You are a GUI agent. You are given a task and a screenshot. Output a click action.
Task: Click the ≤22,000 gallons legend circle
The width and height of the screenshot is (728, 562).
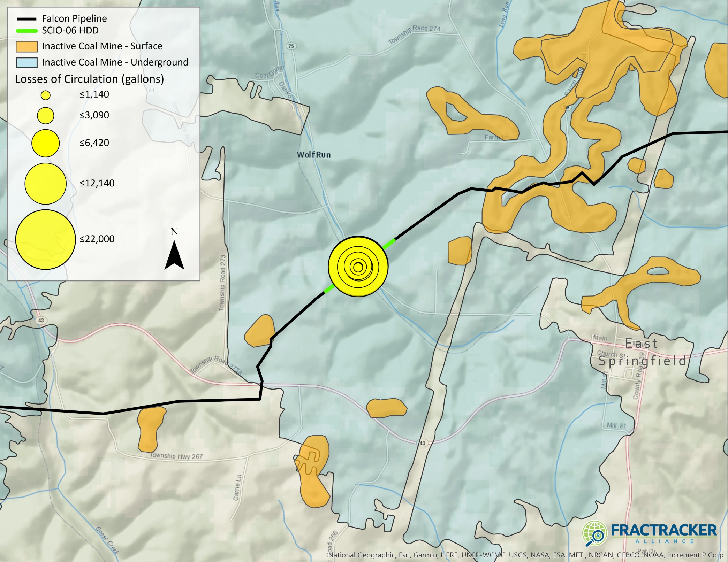[x=46, y=239]
